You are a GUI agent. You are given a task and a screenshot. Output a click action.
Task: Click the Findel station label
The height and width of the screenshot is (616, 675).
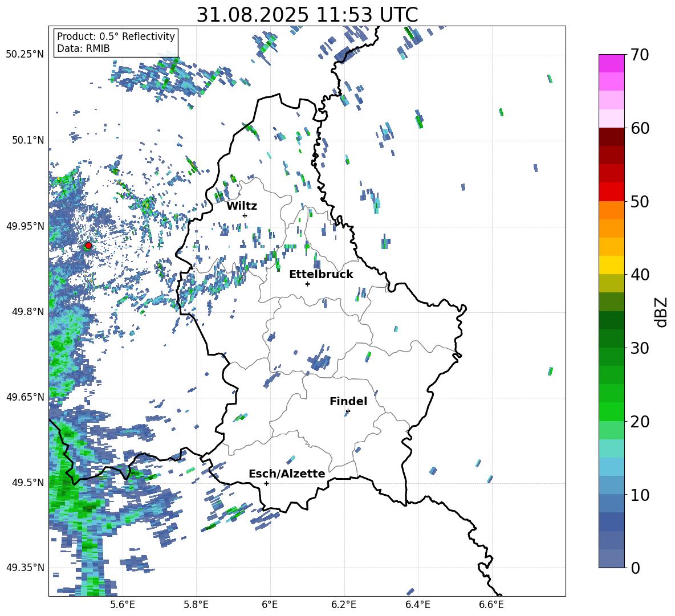348,401
